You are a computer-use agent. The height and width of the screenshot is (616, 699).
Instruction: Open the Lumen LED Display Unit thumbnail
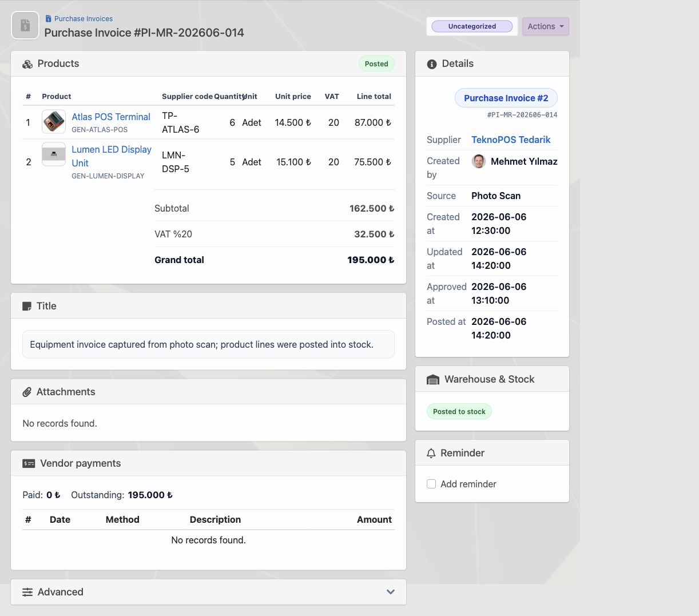54,154
